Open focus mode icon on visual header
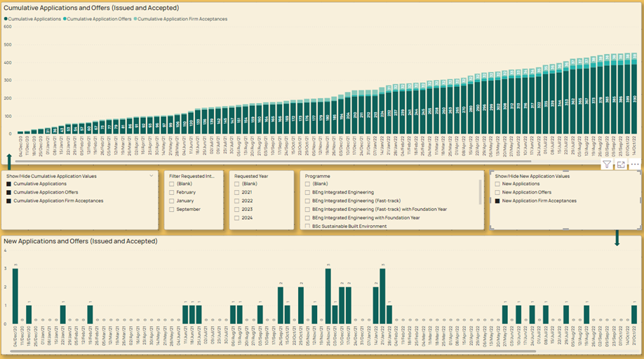 621,165
